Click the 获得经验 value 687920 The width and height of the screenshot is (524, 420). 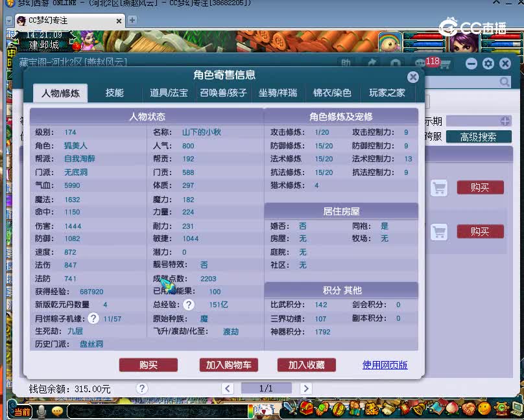[x=91, y=292]
